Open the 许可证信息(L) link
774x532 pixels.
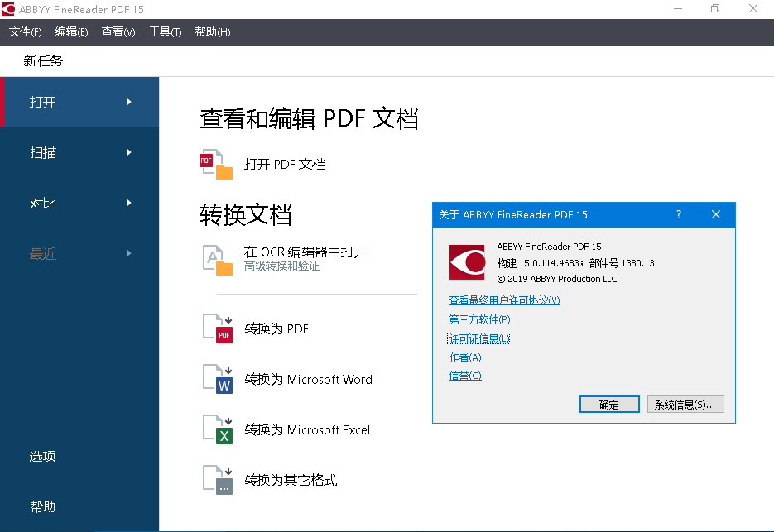[x=478, y=338]
